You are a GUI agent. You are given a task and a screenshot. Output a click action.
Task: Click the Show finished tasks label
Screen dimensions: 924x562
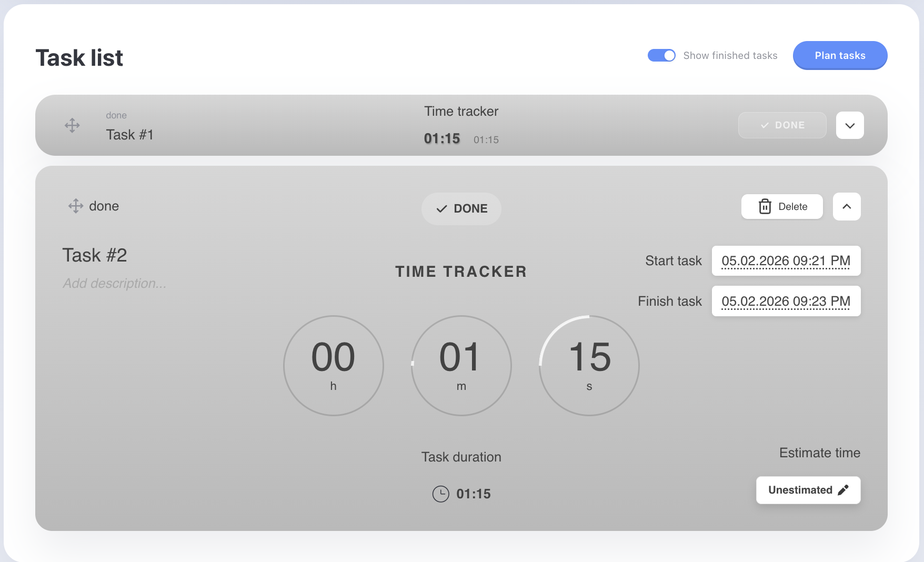pyautogui.click(x=730, y=55)
